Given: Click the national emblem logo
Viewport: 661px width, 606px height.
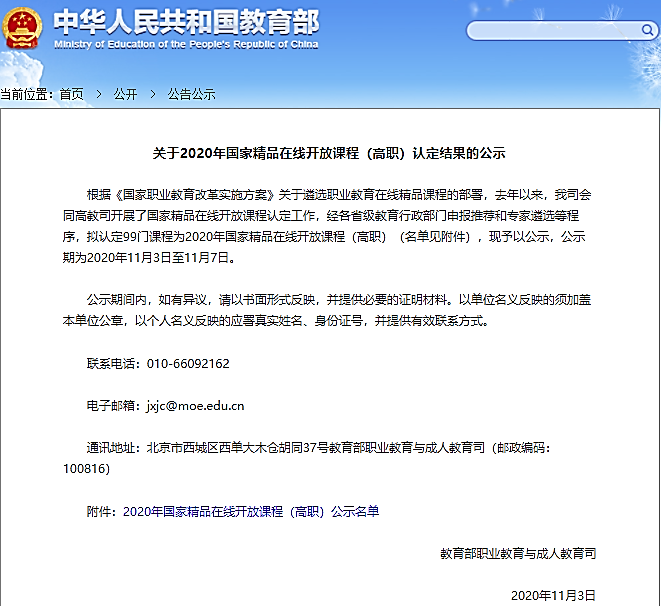Looking at the screenshot, I should [23, 27].
